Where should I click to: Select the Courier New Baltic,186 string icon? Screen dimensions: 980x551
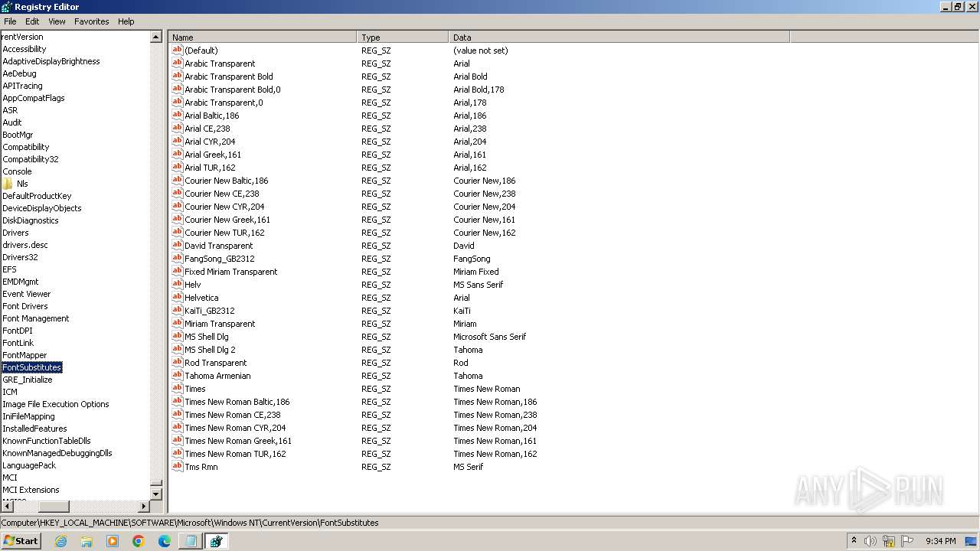pyautogui.click(x=177, y=181)
